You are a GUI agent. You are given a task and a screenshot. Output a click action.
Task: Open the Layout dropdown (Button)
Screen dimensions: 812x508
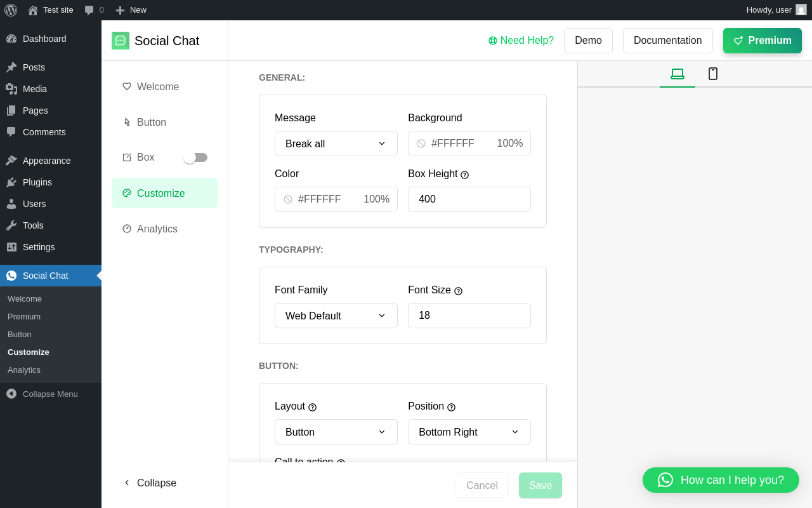click(x=336, y=432)
